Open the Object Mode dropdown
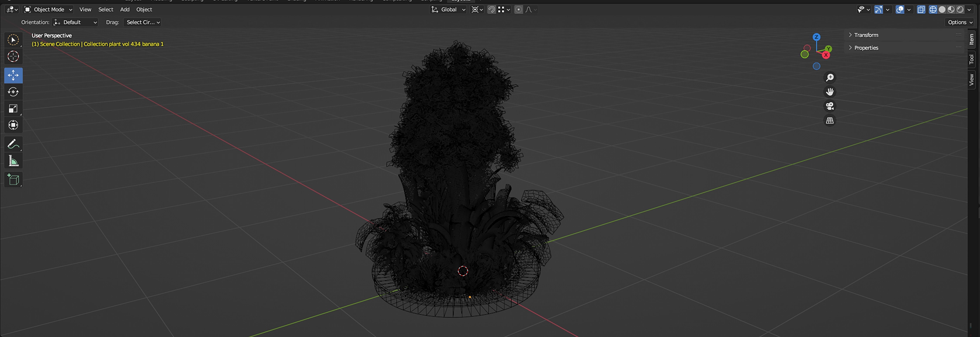 tap(48, 9)
